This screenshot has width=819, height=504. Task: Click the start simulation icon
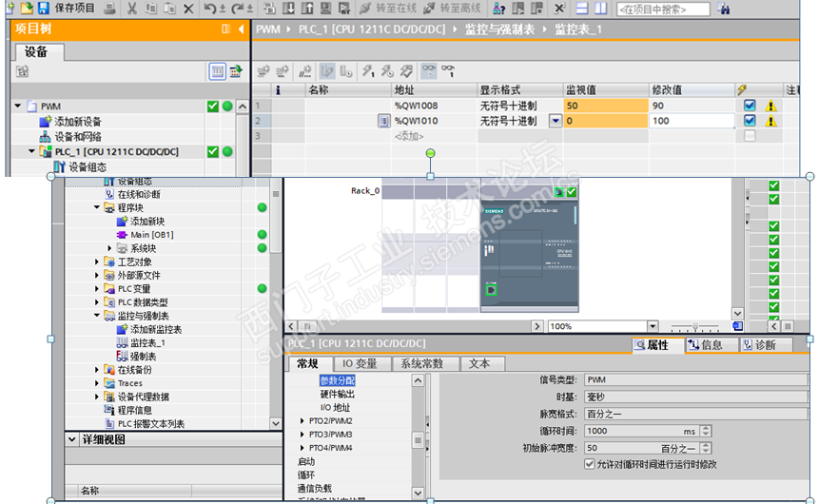click(x=326, y=9)
